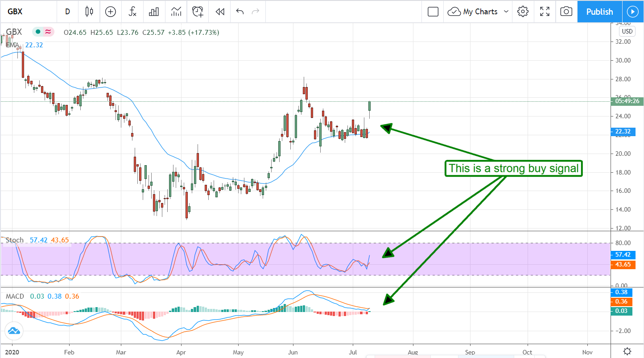This screenshot has width=644, height=358.
Task: Select the 'This is a strong buy signal' text box
Action: coord(513,168)
